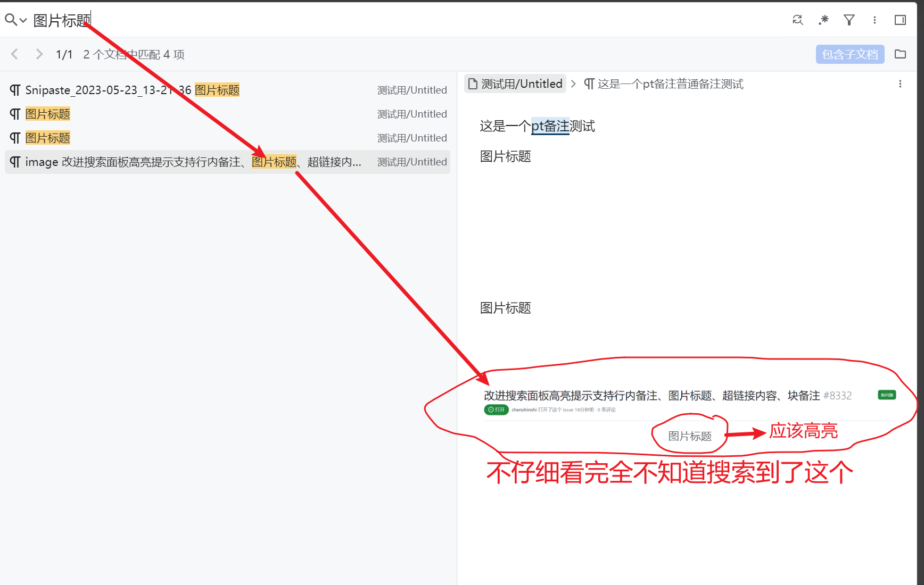The image size is (924, 585).
Task: Click the paragraph mark on the Snipaste result
Action: click(14, 90)
